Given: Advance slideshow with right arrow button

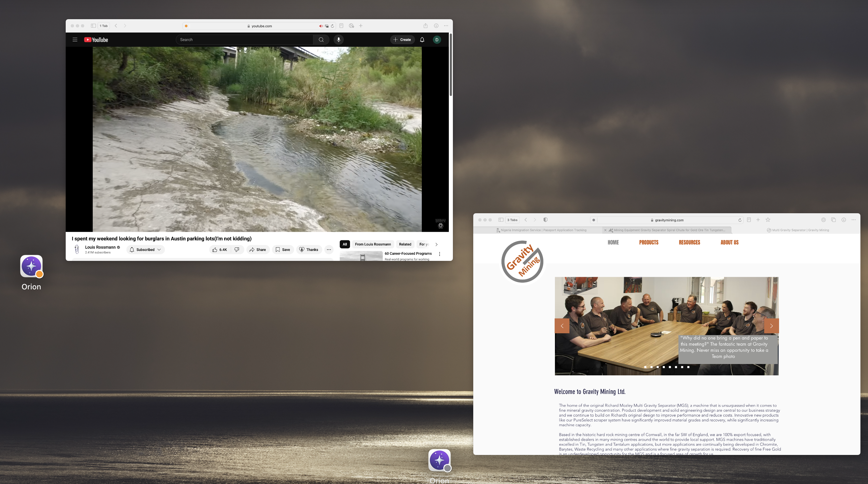Looking at the screenshot, I should click(771, 326).
